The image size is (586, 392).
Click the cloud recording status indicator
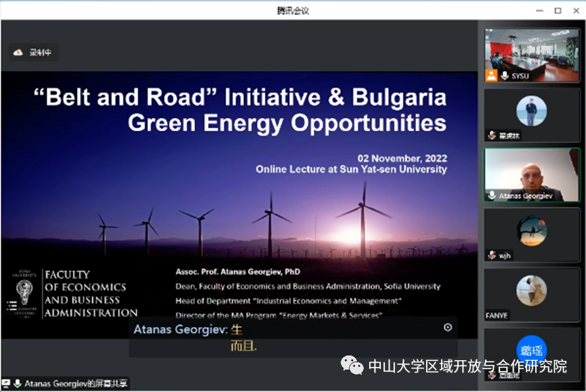click(33, 53)
